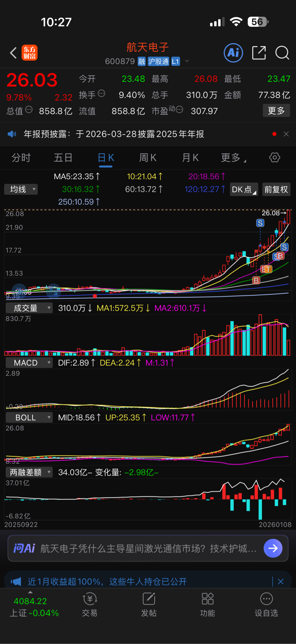
Task: Tap the info icon beside 总值
Action: (x=29, y=110)
